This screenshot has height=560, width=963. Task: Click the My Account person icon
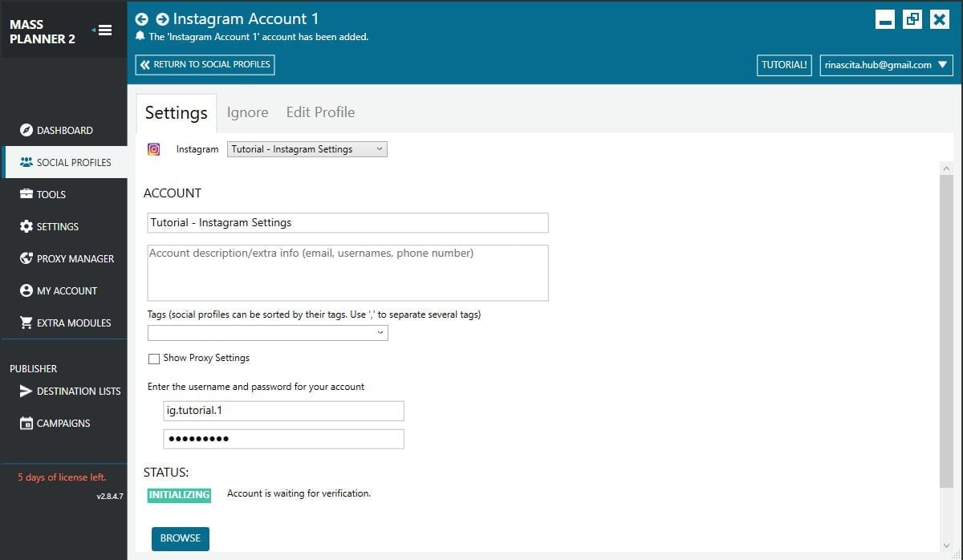coord(26,290)
